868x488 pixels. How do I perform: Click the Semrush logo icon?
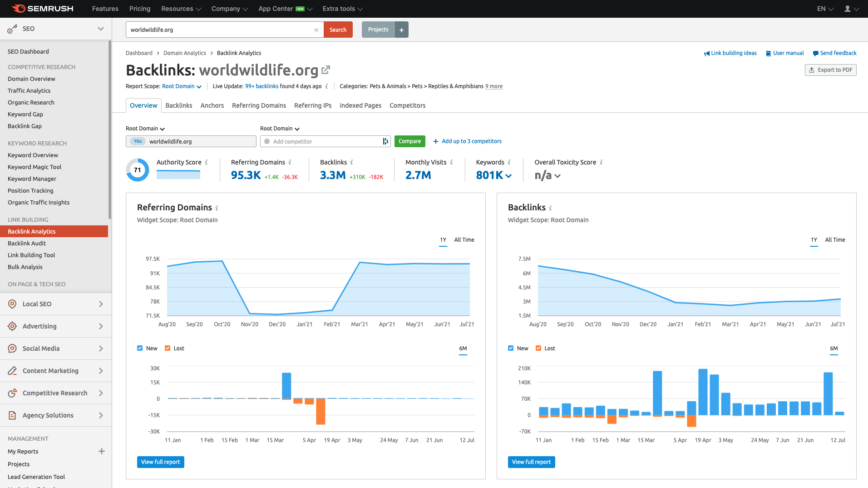click(x=18, y=7)
